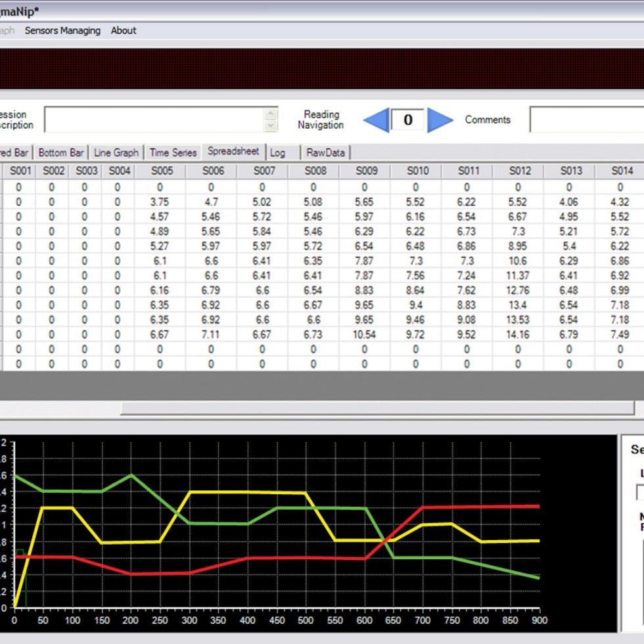Click the Session description scroll down arrow

[x=271, y=126]
